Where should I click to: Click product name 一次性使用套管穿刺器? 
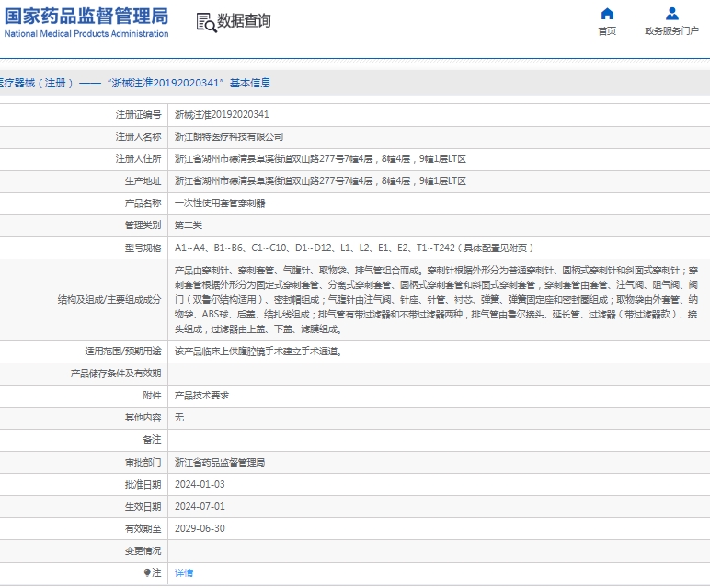pos(220,203)
